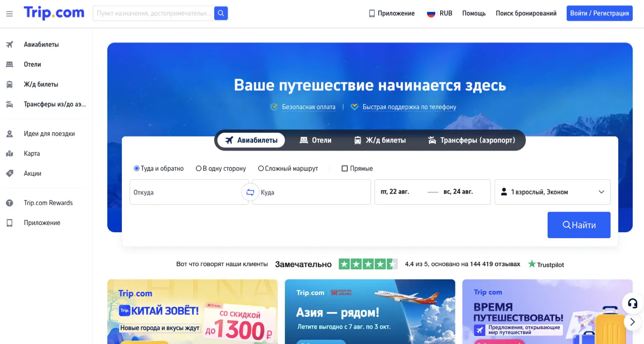The width and height of the screenshot is (644, 344).
Task: Click the Откуда origin field
Action: pyautogui.click(x=188, y=192)
